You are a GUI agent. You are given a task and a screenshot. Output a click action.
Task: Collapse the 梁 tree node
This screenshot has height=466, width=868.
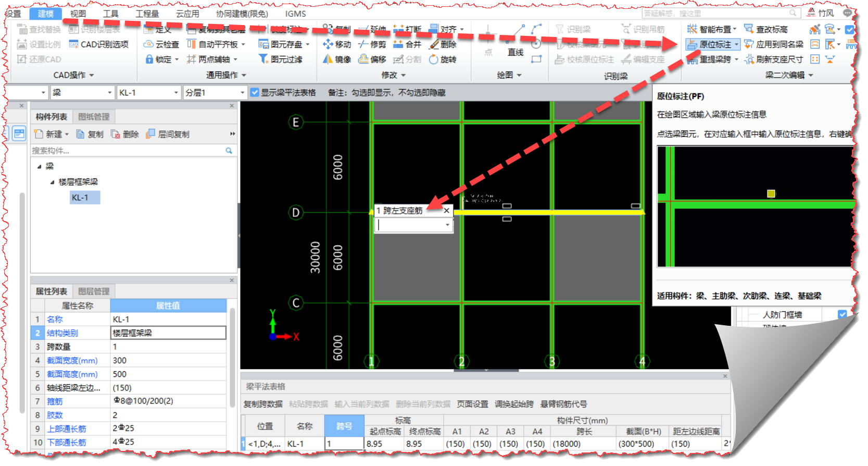pos(39,166)
